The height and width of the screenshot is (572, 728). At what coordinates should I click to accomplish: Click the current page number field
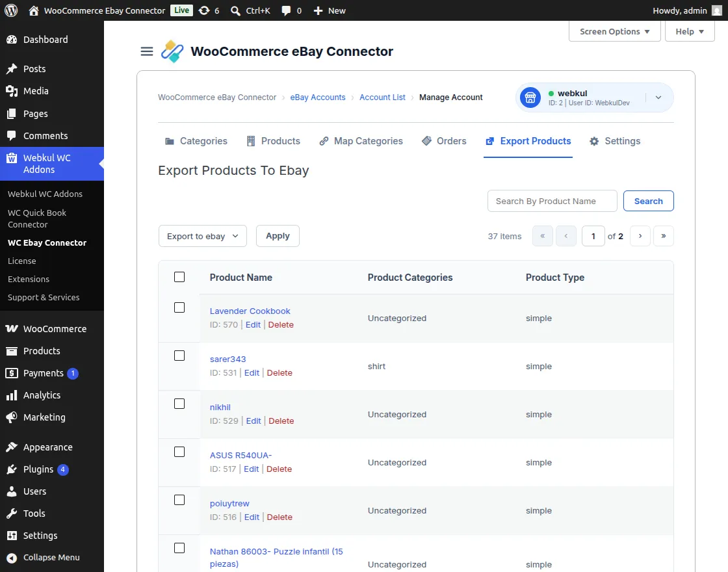point(593,236)
